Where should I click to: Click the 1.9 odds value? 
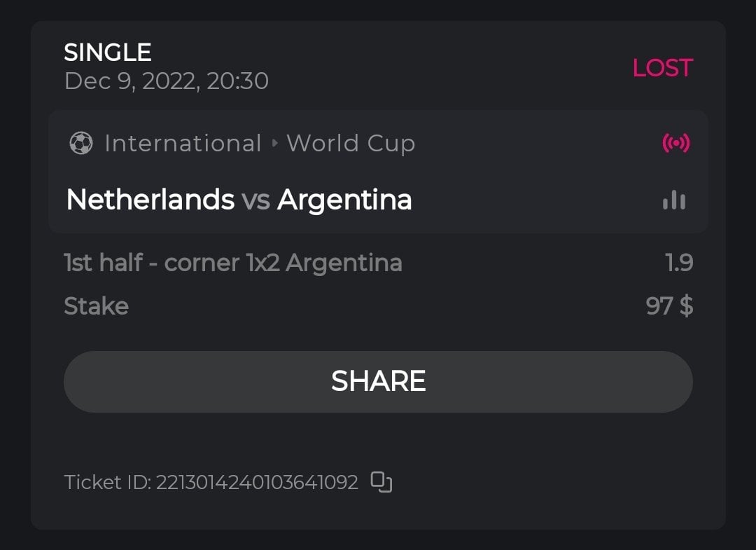pyautogui.click(x=678, y=263)
